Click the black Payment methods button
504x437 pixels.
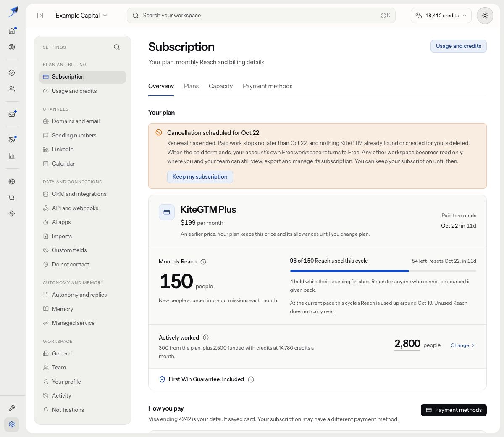[x=454, y=410]
